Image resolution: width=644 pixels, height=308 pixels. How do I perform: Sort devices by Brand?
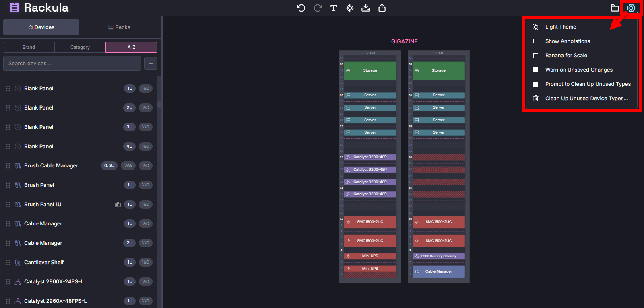pyautogui.click(x=29, y=47)
